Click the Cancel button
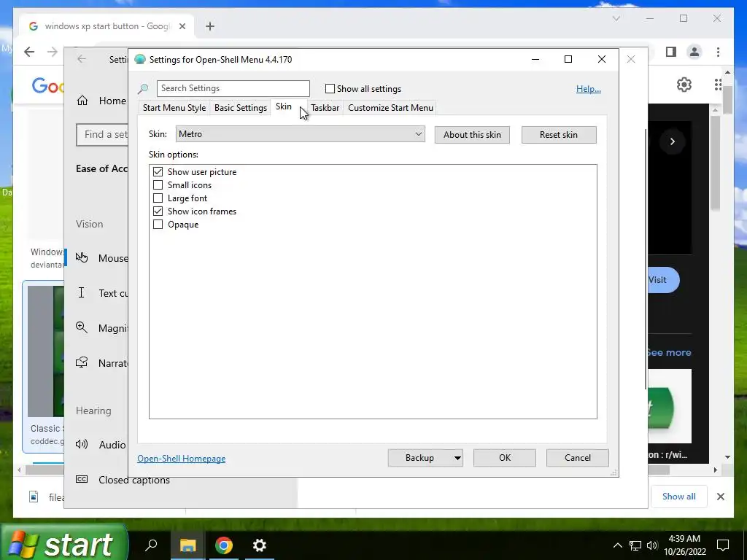The width and height of the screenshot is (747, 560). pyautogui.click(x=578, y=458)
